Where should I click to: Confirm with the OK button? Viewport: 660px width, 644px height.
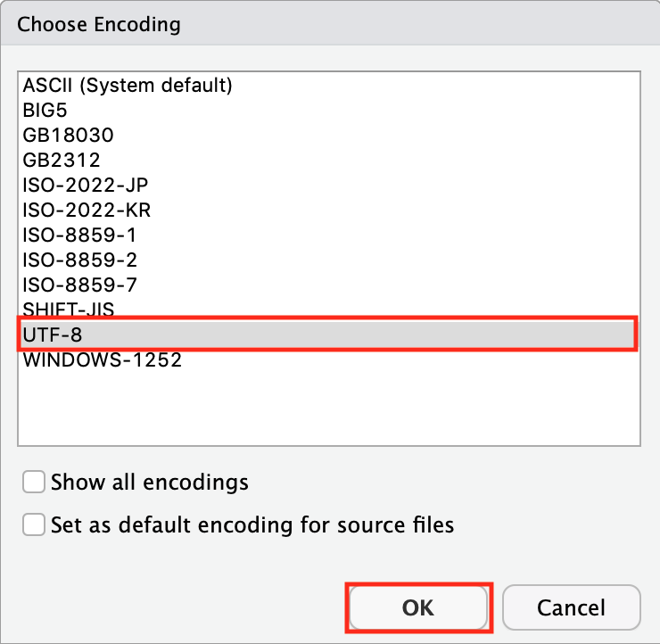click(417, 607)
